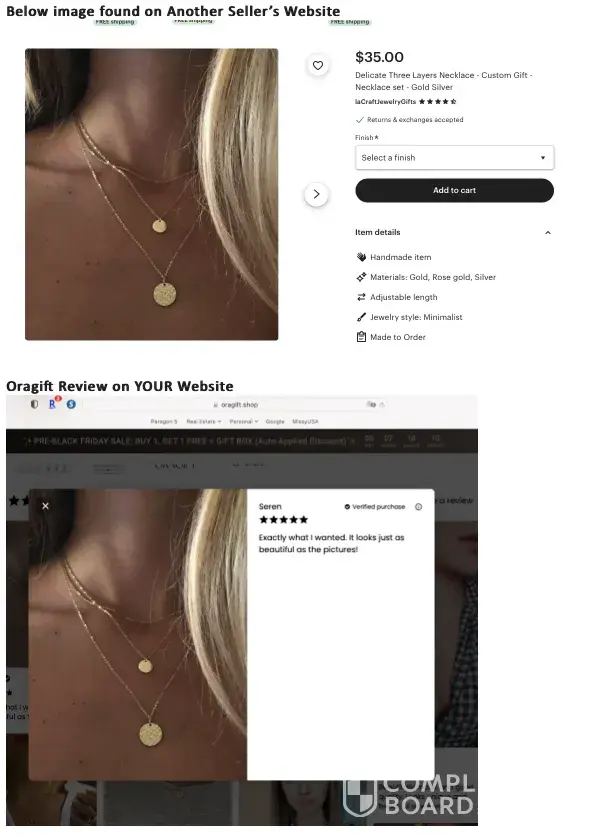Screen dimensions: 604x837
Task: Open the Select a finish dropdown
Action: [455, 158]
